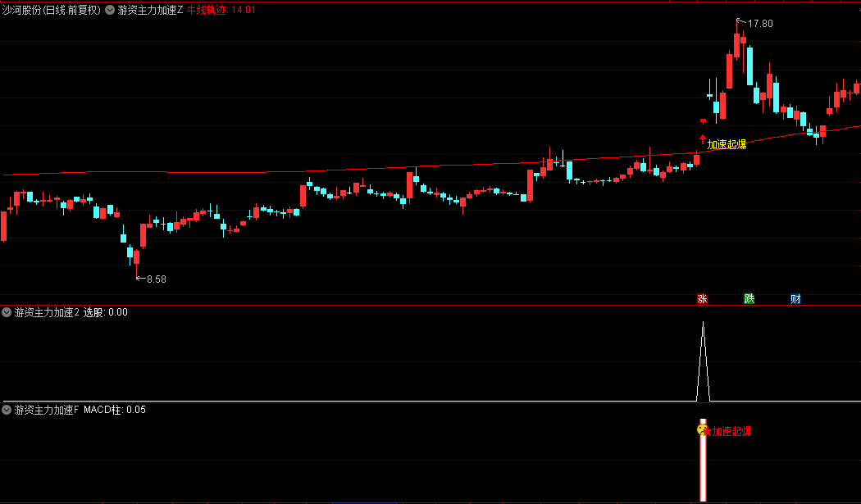
Task: Click the red 涨 marker icon
Action: (x=702, y=298)
